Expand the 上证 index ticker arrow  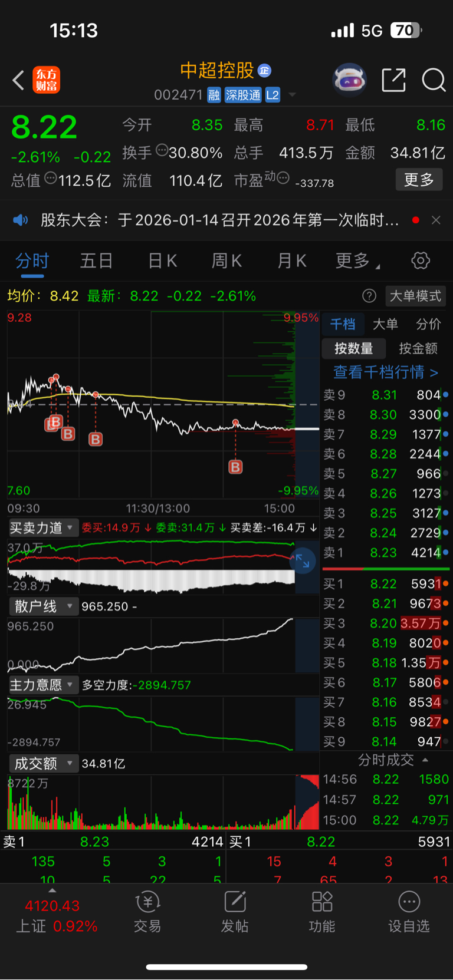52,890
